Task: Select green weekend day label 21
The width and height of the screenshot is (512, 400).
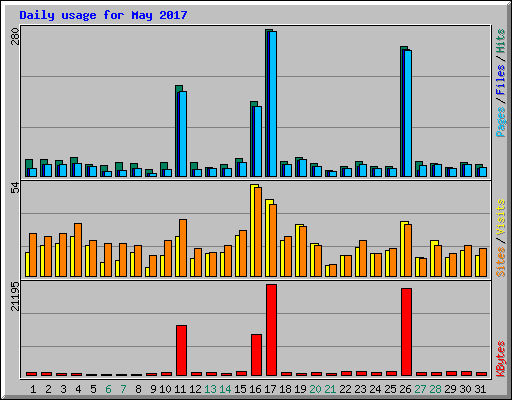Action: [x=330, y=389]
